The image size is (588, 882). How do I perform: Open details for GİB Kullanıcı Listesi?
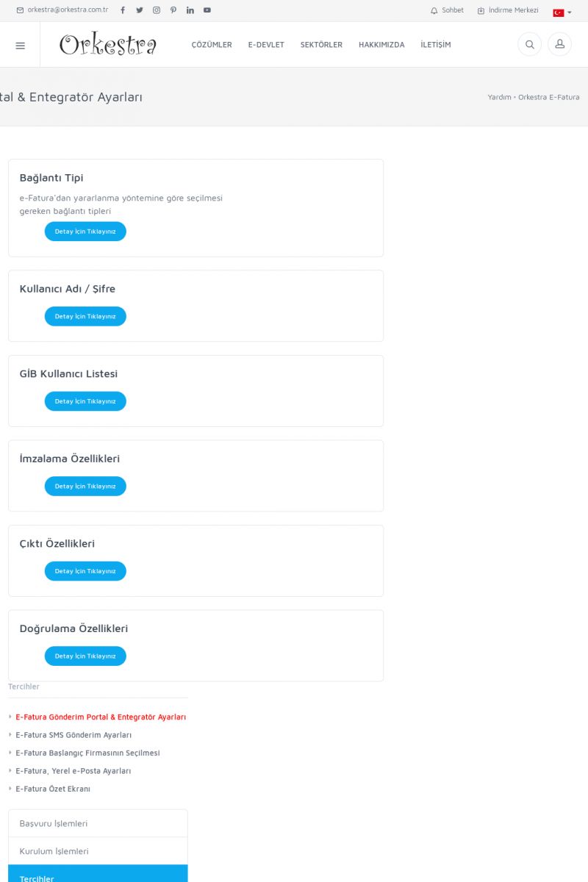(85, 401)
